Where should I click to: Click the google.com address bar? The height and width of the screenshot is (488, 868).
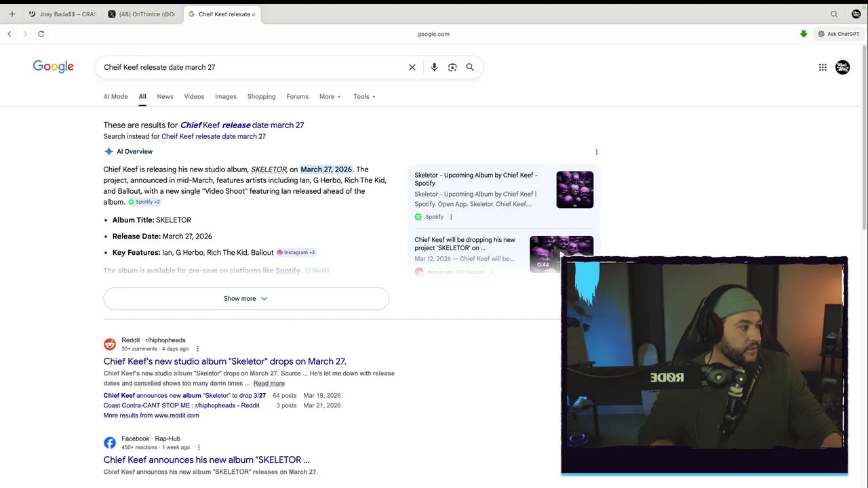(x=433, y=34)
